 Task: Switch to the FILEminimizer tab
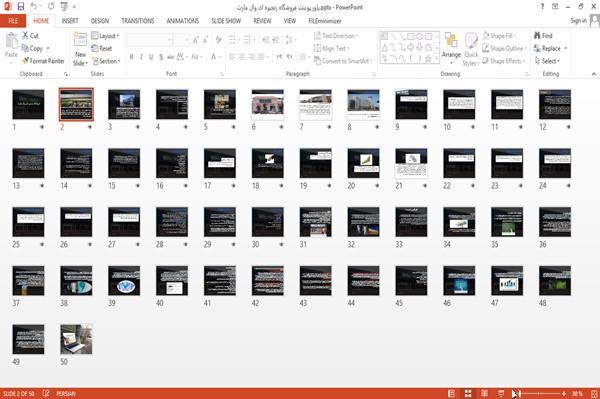tap(325, 21)
